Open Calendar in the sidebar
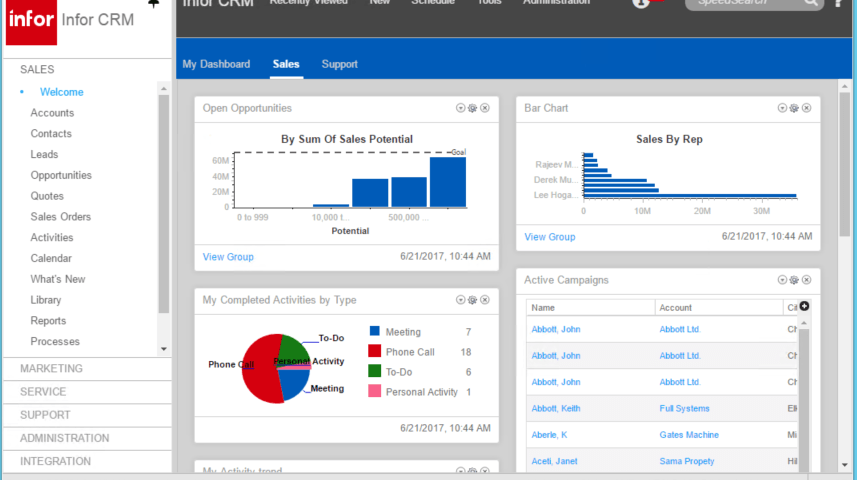857x480 pixels. point(51,258)
